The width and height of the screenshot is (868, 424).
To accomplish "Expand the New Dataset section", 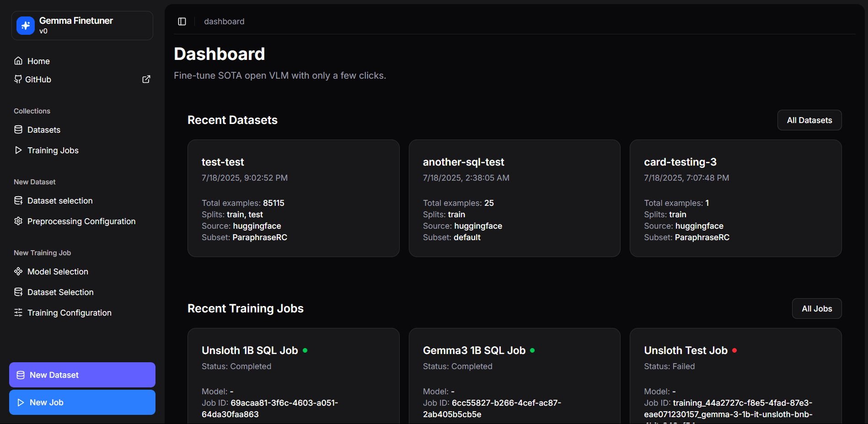I will pyautogui.click(x=34, y=182).
